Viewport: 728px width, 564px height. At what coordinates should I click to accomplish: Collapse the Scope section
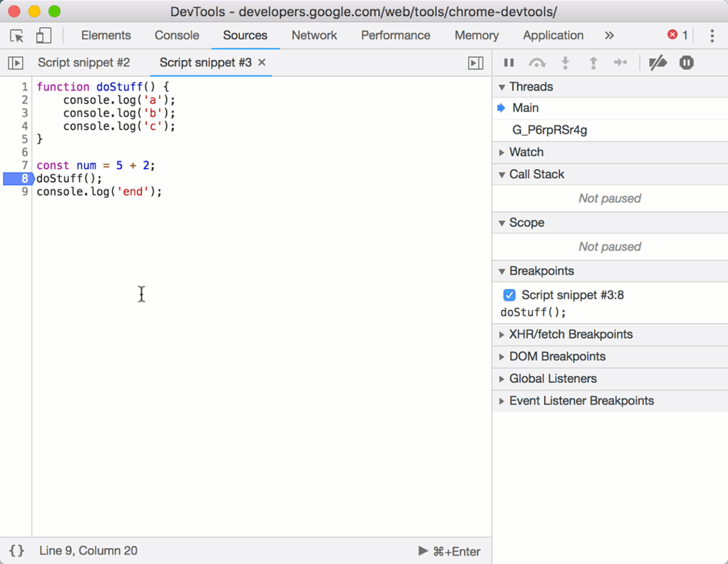click(610, 223)
